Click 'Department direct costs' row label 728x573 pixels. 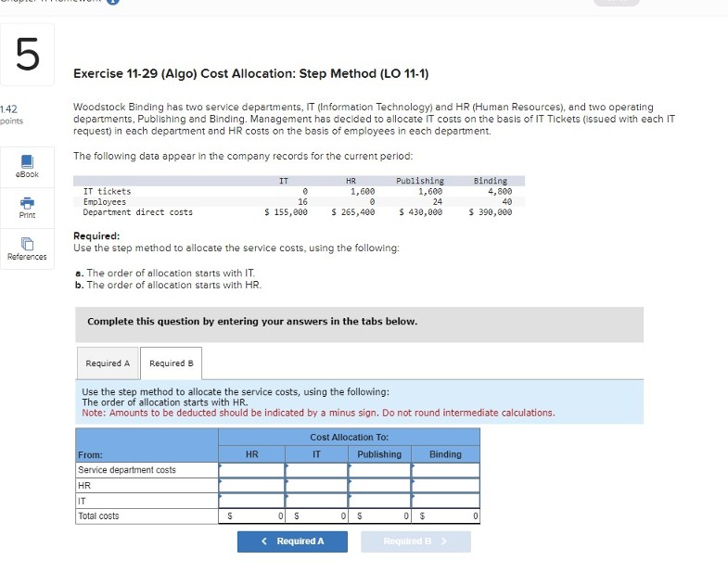[138, 212]
